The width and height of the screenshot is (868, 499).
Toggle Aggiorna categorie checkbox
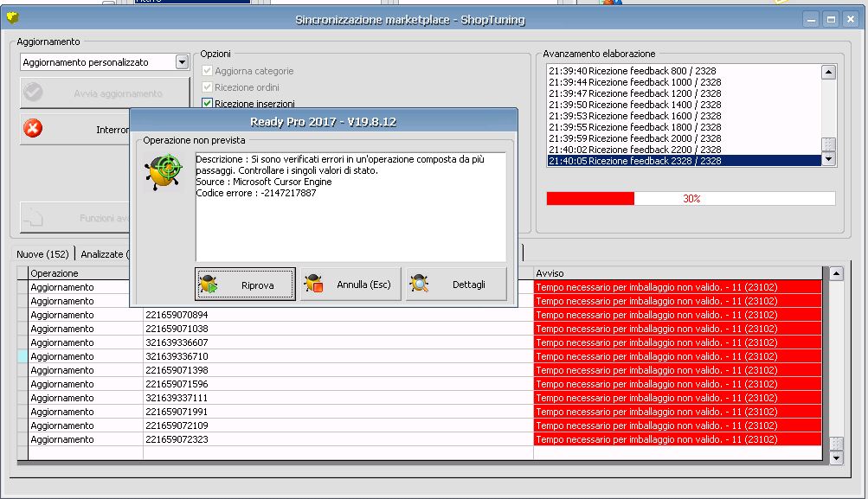click(x=207, y=71)
